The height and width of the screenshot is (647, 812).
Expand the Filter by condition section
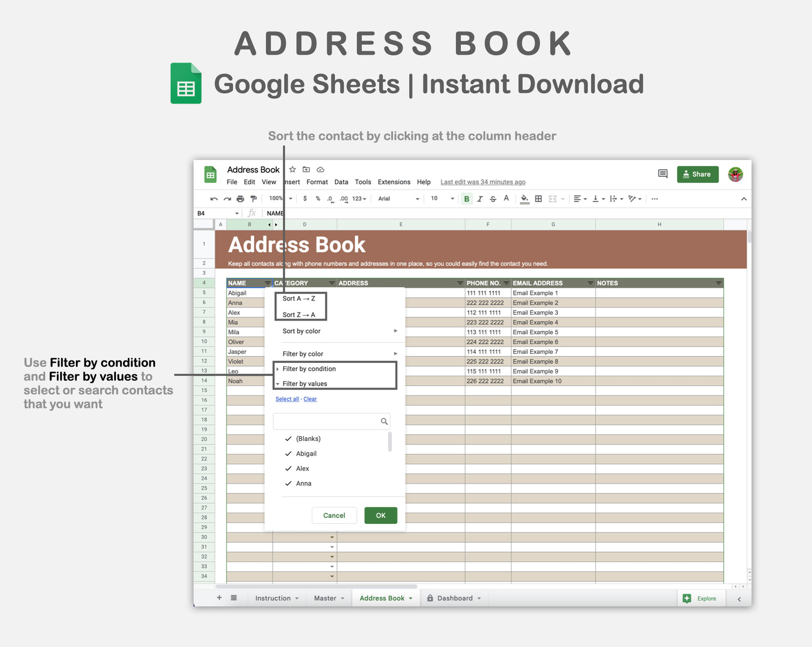point(309,368)
